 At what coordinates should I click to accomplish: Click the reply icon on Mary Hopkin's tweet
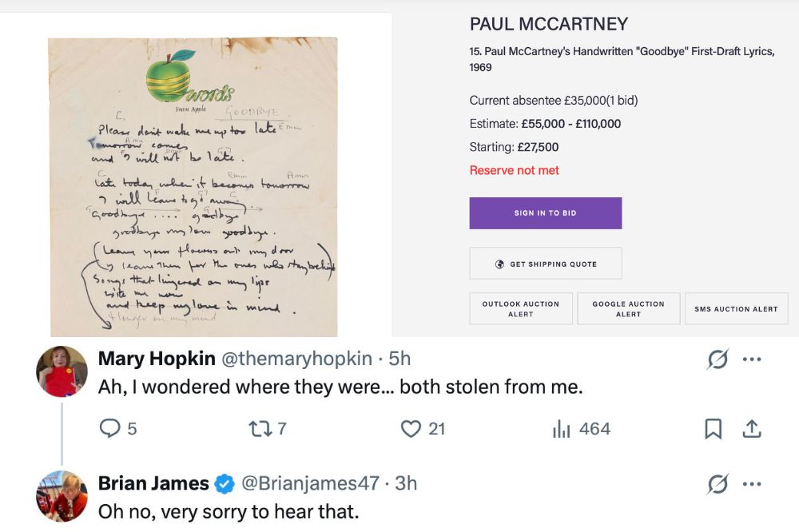coord(109,429)
